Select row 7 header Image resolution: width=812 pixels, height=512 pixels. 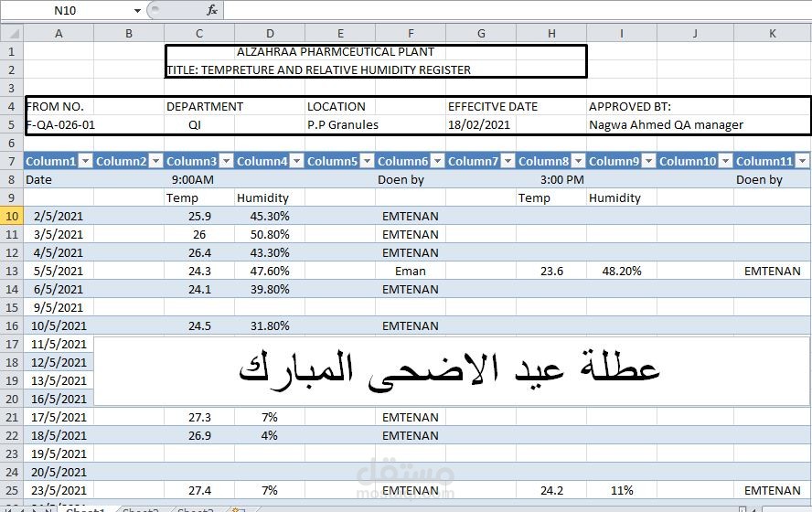[11, 161]
